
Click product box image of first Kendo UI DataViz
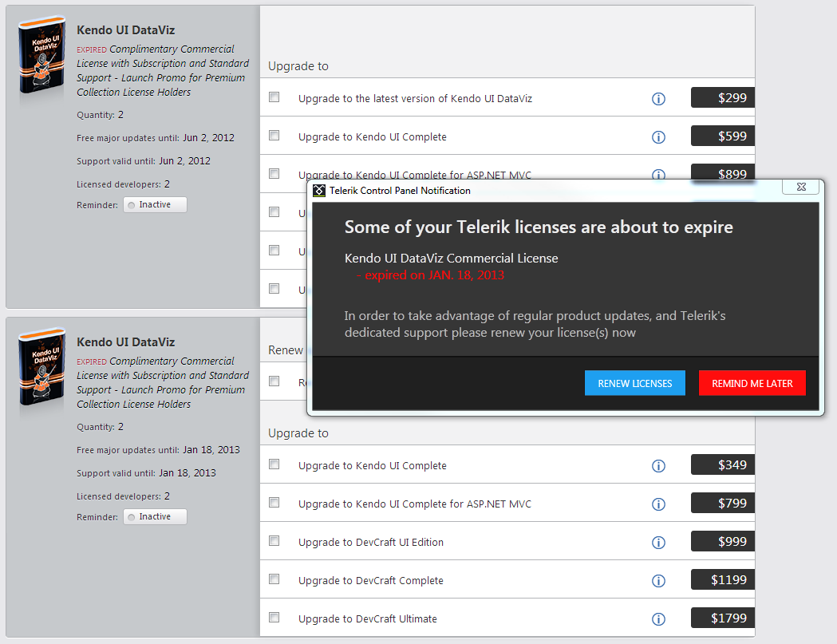coord(42,55)
